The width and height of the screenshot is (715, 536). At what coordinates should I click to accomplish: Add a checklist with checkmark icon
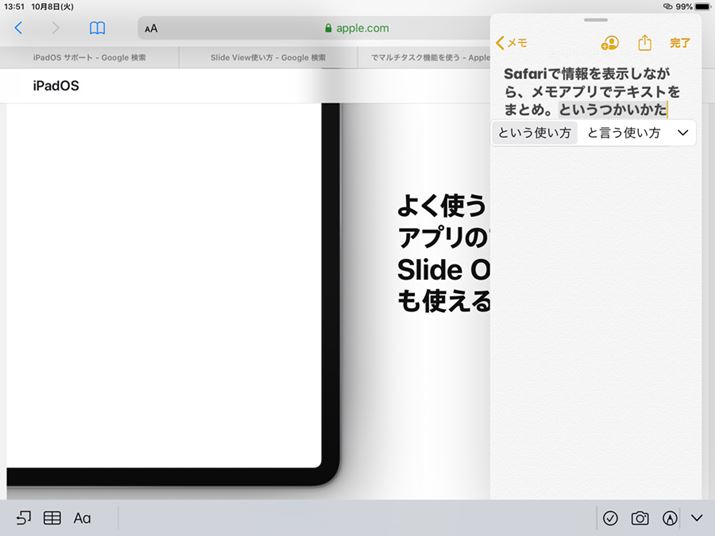(610, 518)
